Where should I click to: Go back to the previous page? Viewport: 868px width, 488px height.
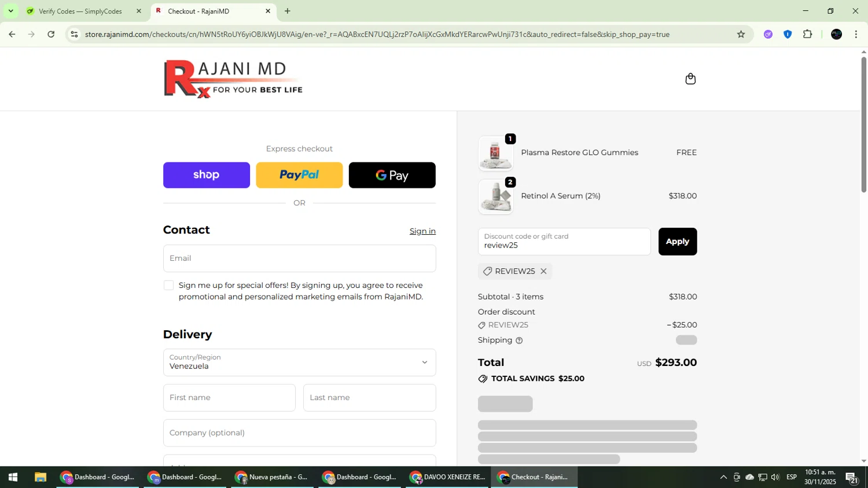12,34
